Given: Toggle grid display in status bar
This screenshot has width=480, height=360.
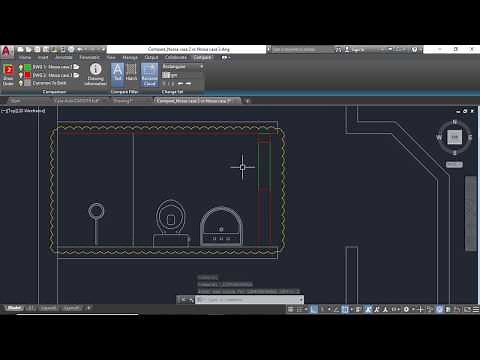Looking at the screenshot, I should (291, 309).
